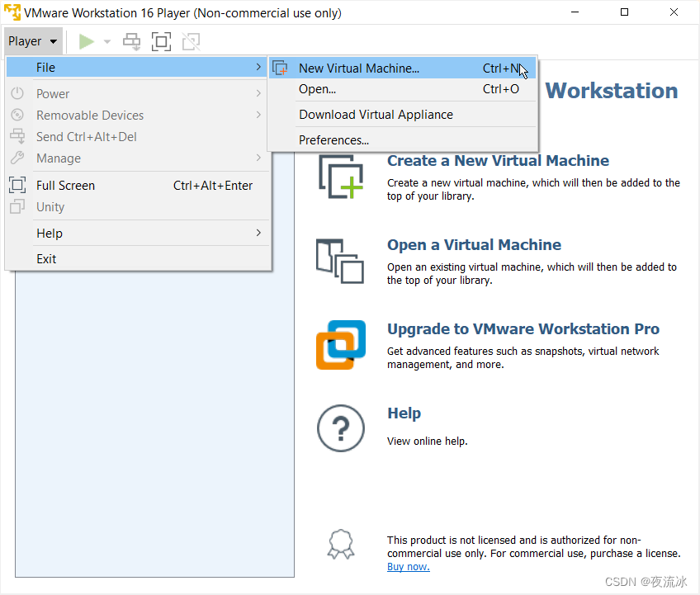Click the Enter Full Screen toolbar icon
700x595 pixels.
[x=161, y=41]
